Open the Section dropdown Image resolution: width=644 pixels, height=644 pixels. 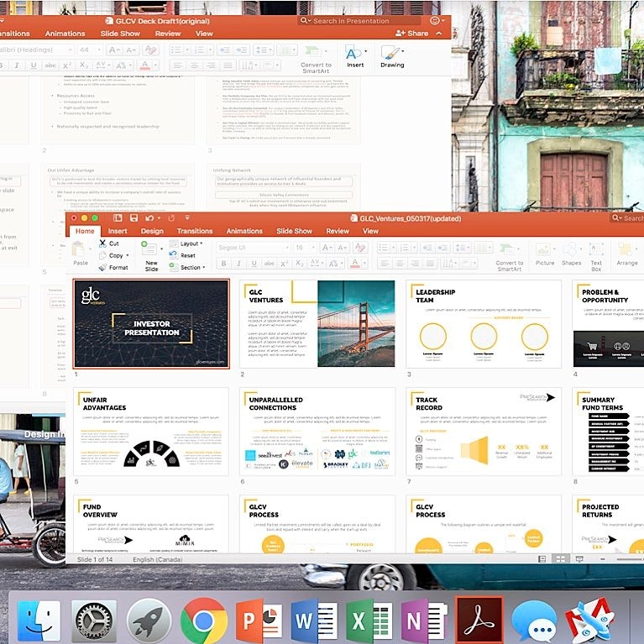click(187, 267)
